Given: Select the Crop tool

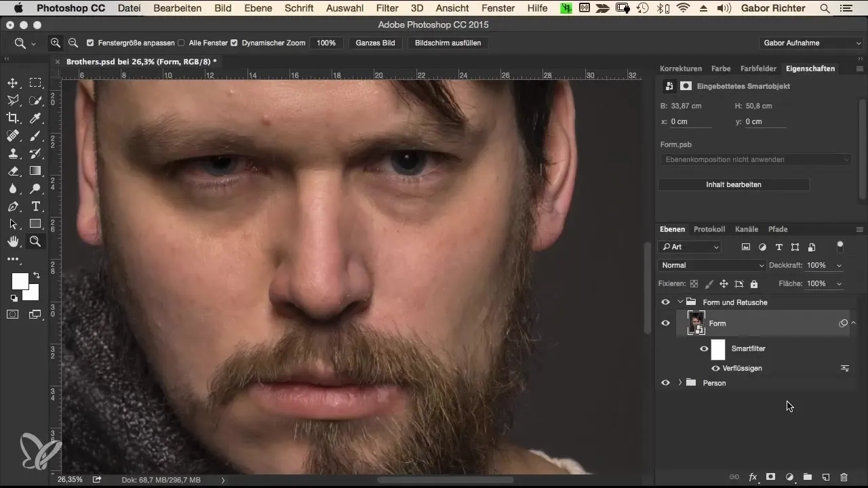Looking at the screenshot, I should 13,118.
